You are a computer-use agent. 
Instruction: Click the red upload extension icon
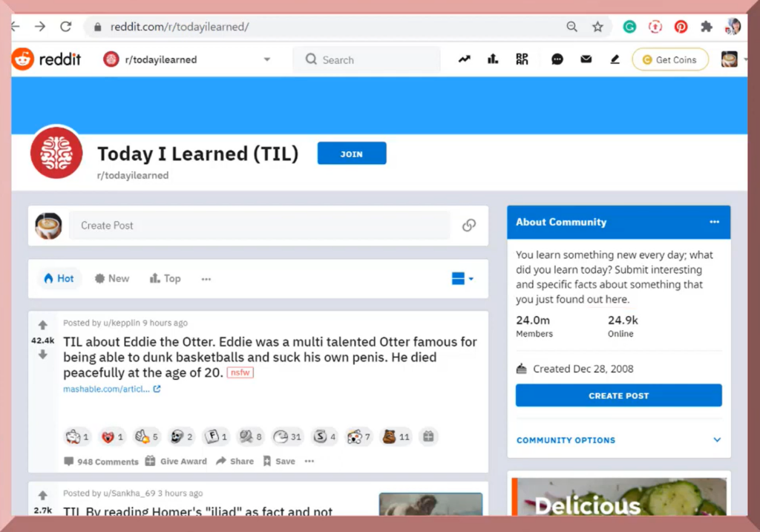(x=655, y=27)
